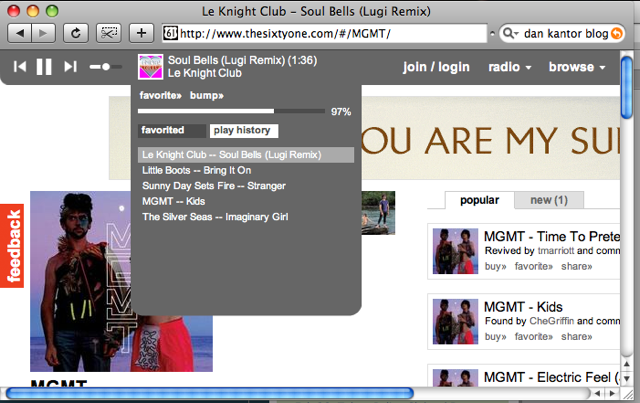Click buy» under Time To Pretend
The height and width of the screenshot is (403, 640).
coord(496,266)
